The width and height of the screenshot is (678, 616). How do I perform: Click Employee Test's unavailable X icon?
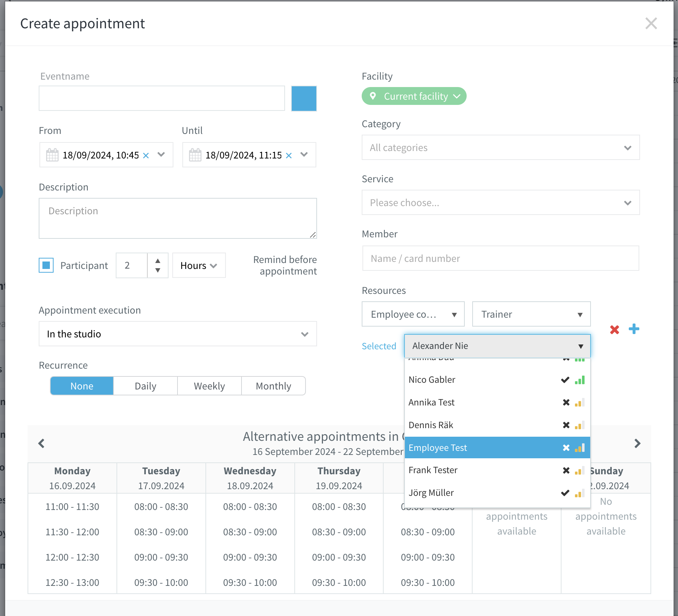coord(566,447)
